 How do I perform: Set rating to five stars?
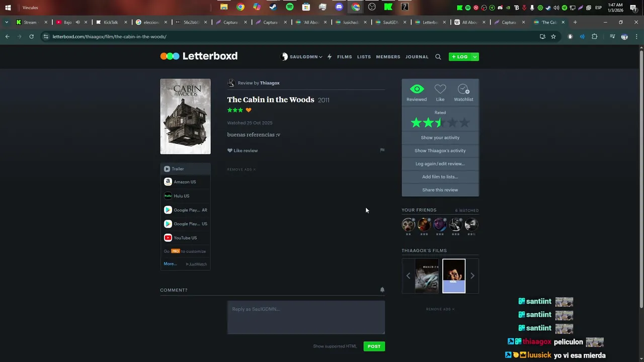pyautogui.click(x=464, y=123)
